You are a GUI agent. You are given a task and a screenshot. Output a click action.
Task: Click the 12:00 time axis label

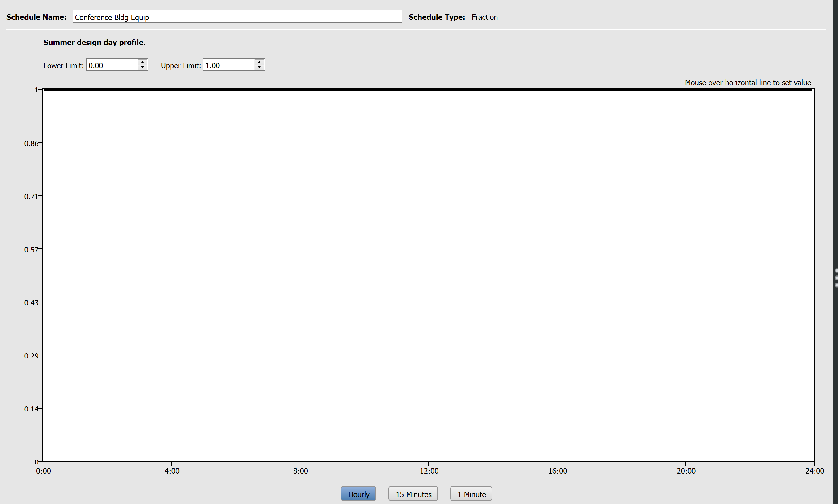[429, 471]
